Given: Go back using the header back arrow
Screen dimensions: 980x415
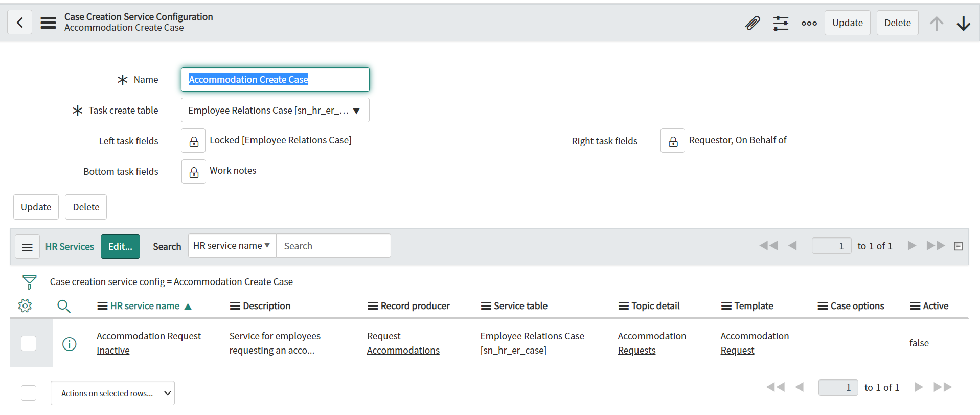Looking at the screenshot, I should tap(20, 23).
